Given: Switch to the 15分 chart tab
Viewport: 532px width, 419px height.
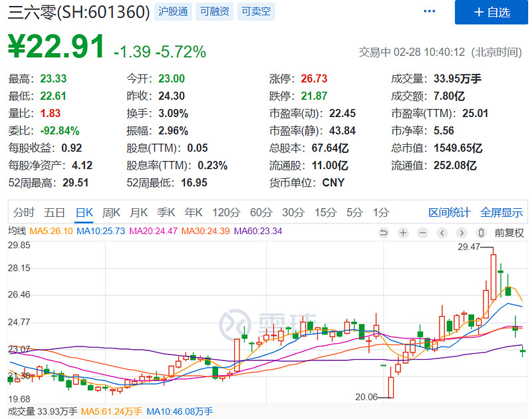Looking at the screenshot, I should [325, 212].
